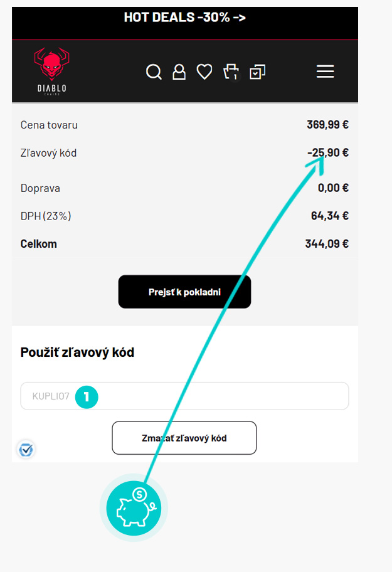
Task: Click the teal piggy bank icon
Action: click(134, 507)
